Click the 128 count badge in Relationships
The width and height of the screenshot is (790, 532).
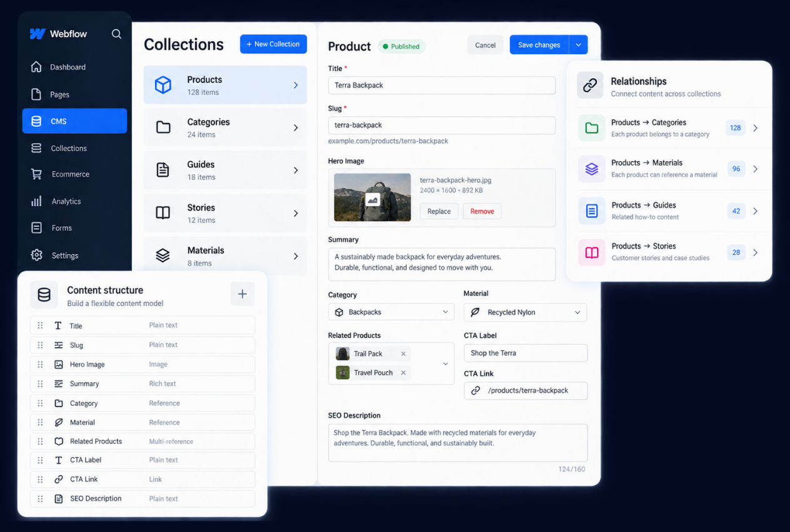click(736, 128)
